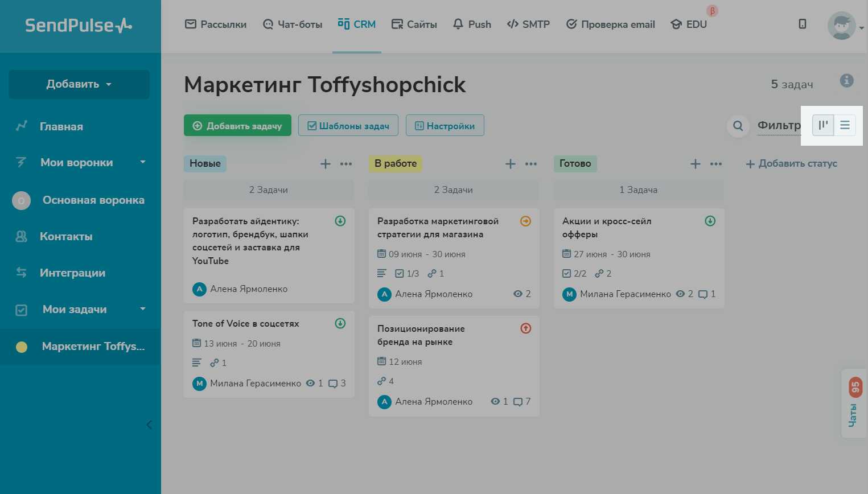Open Шаблоны задач
This screenshot has height=494, width=868.
coord(348,126)
